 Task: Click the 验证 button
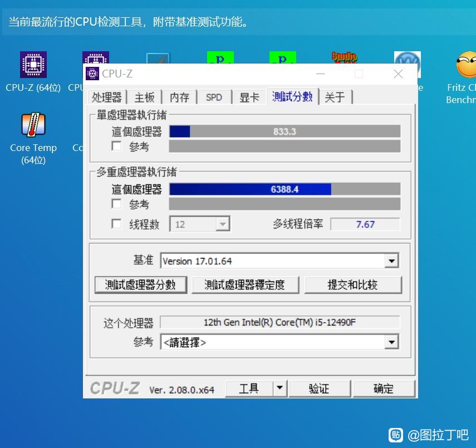point(320,388)
